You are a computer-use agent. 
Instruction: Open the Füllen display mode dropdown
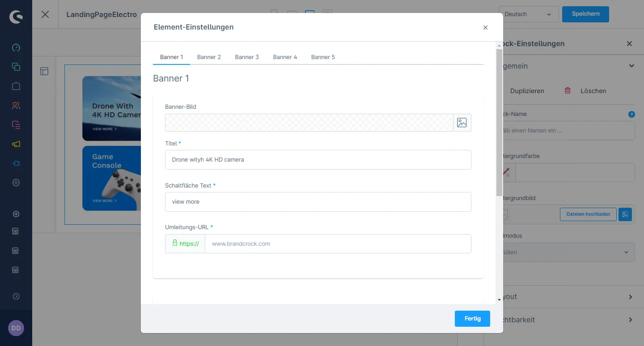pos(569,252)
